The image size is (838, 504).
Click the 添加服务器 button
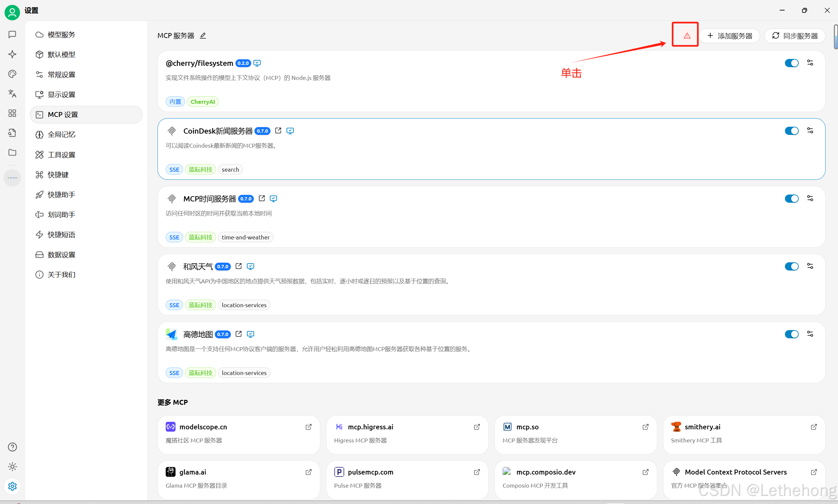[x=729, y=36]
